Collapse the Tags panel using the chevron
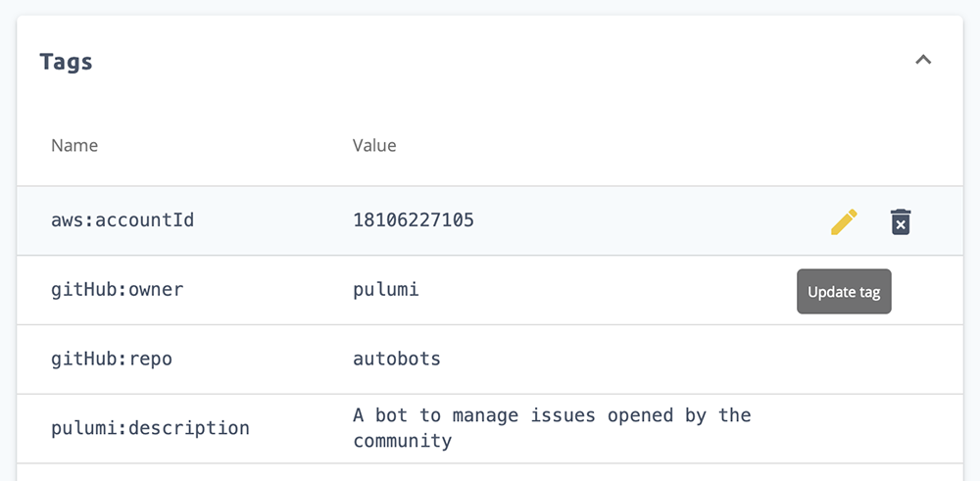Viewport: 980px width, 481px height. point(922,60)
